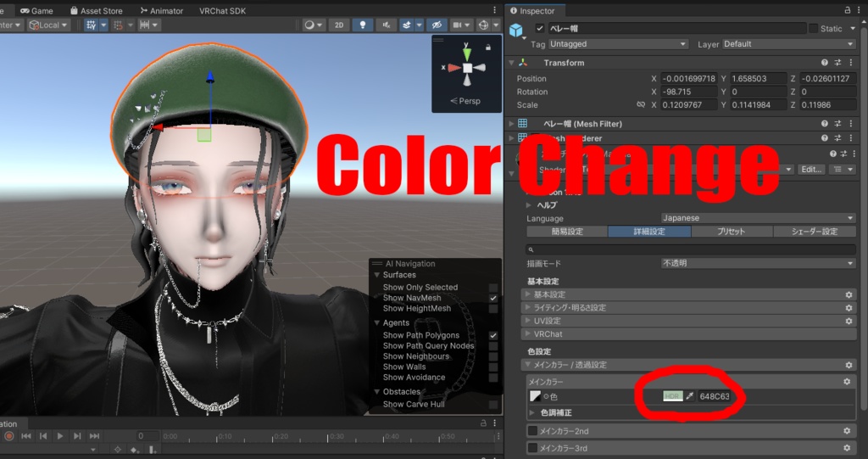Screen dimensions: 868x459
Task: Toggle the 2D view mode button
Action: [x=339, y=25]
